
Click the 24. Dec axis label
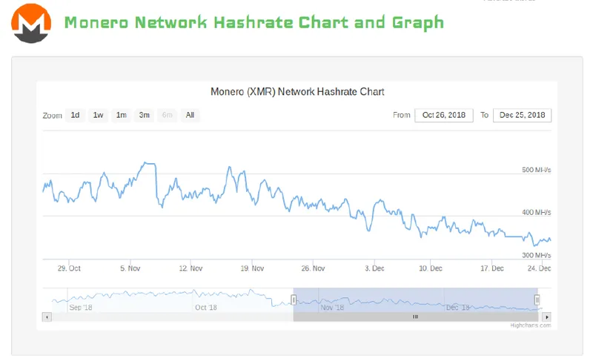(x=540, y=268)
